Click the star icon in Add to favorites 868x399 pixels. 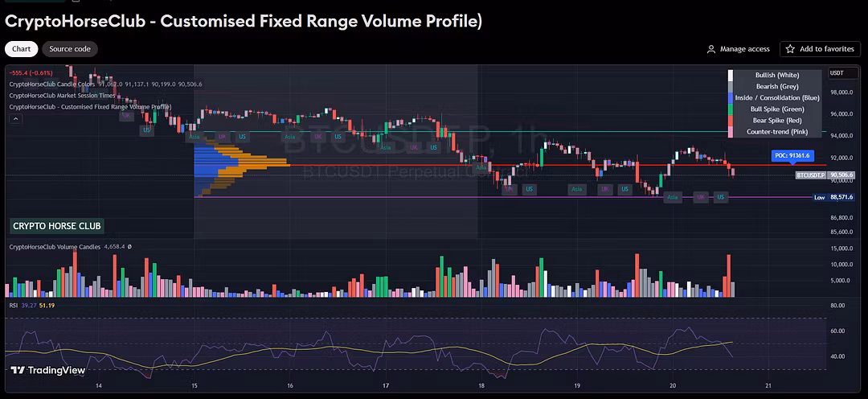[x=790, y=49]
